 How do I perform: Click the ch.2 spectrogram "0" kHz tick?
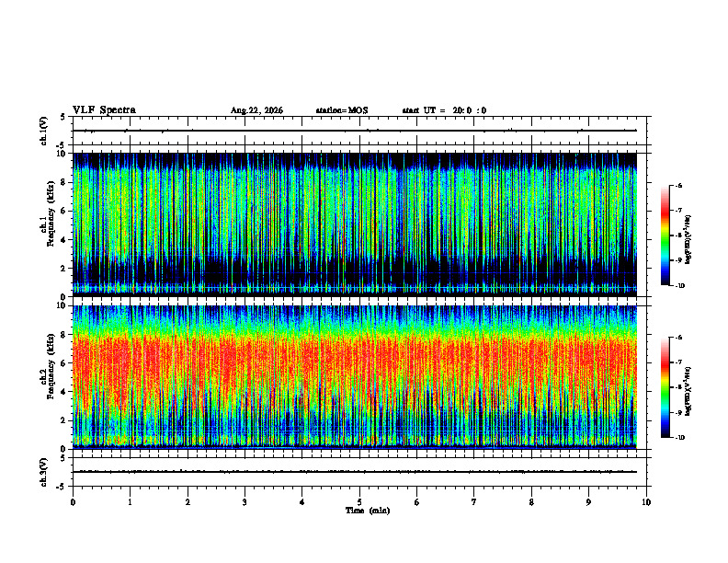[x=64, y=449]
